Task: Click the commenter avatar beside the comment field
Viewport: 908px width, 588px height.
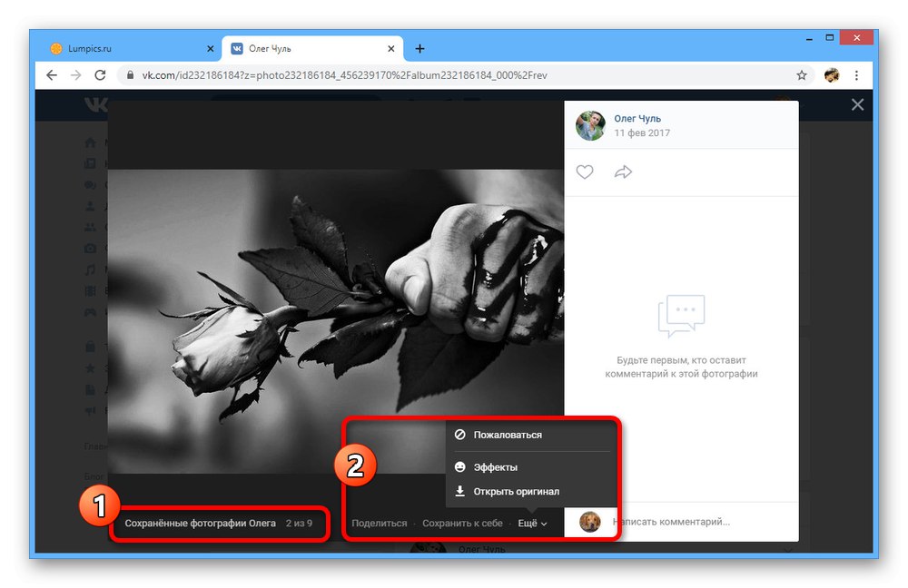Action: click(590, 522)
